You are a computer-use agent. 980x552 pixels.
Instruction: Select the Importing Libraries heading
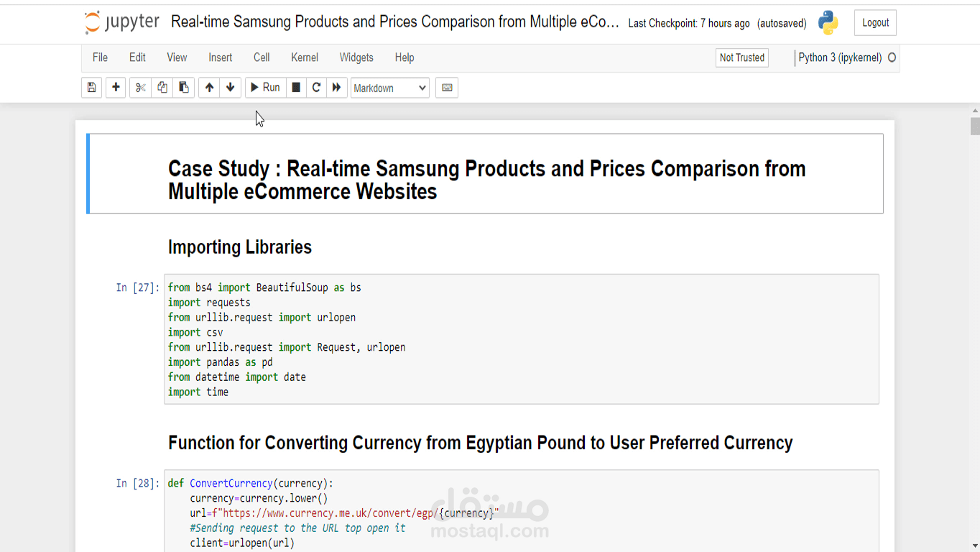click(240, 247)
